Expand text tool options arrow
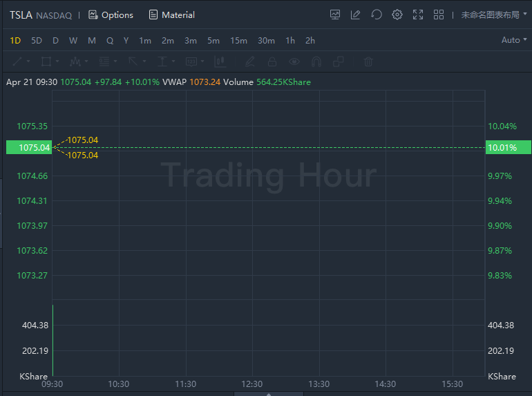This screenshot has width=532, height=396. 173,62
